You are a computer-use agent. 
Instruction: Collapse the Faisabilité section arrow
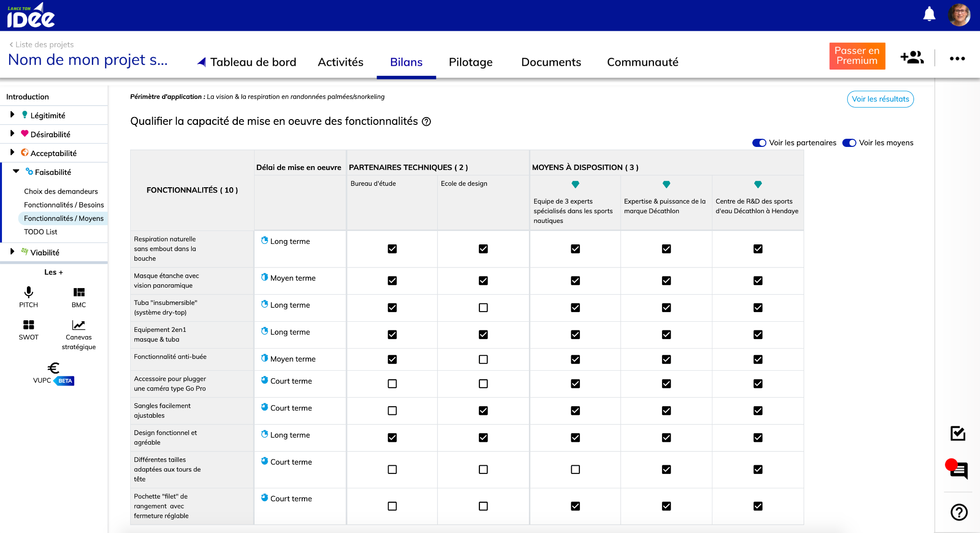point(16,171)
